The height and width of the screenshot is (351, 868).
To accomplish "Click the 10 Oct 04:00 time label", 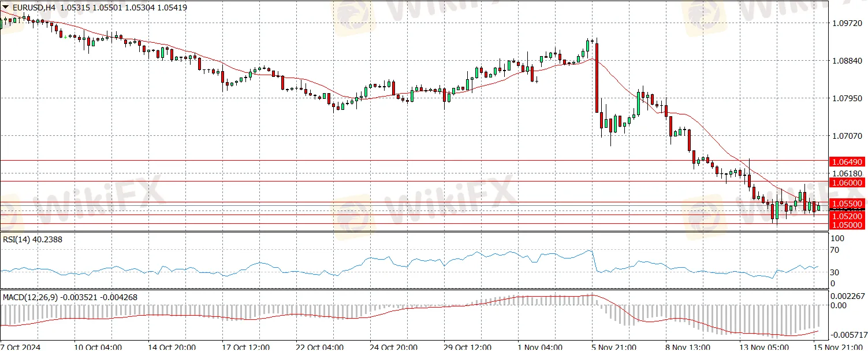I will tap(98, 347).
